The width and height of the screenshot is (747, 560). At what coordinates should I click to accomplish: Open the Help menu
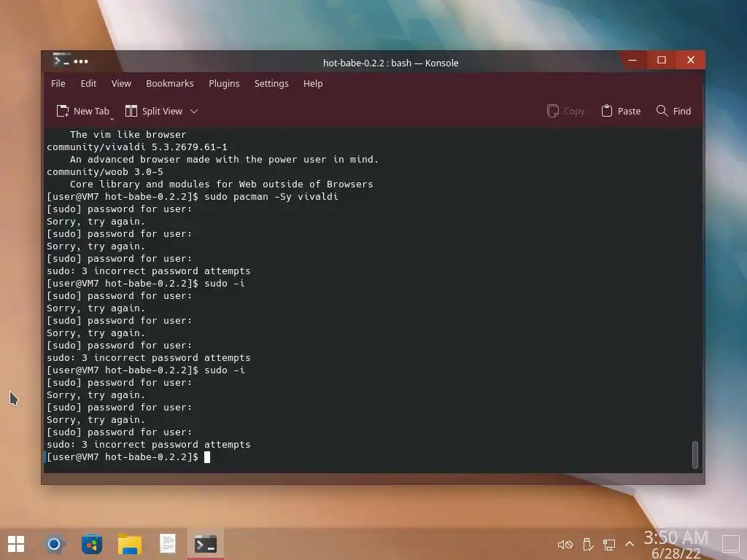(313, 83)
